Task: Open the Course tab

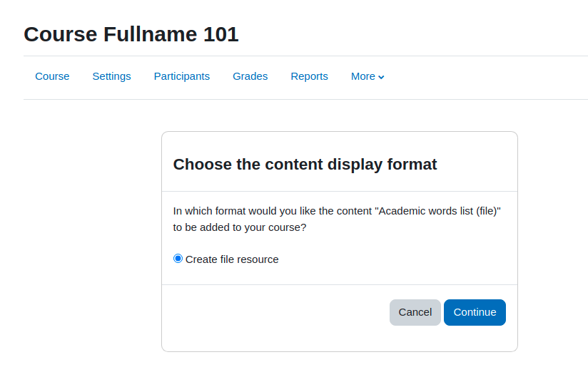Action: 52,76
